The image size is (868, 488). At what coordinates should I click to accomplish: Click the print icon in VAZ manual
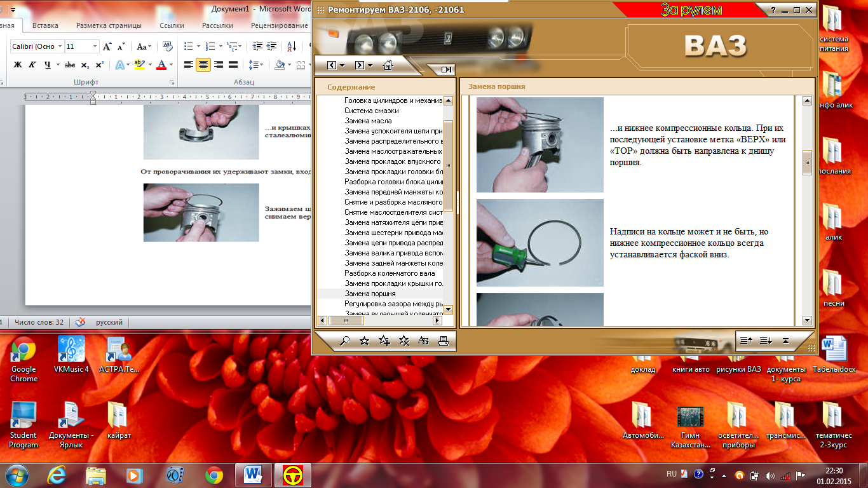tap(444, 341)
